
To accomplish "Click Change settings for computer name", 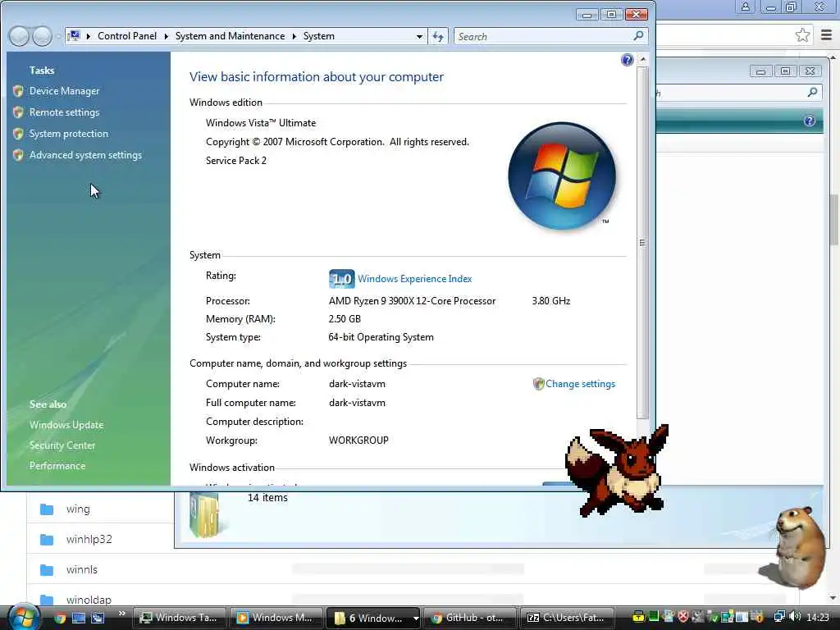I will point(580,384).
